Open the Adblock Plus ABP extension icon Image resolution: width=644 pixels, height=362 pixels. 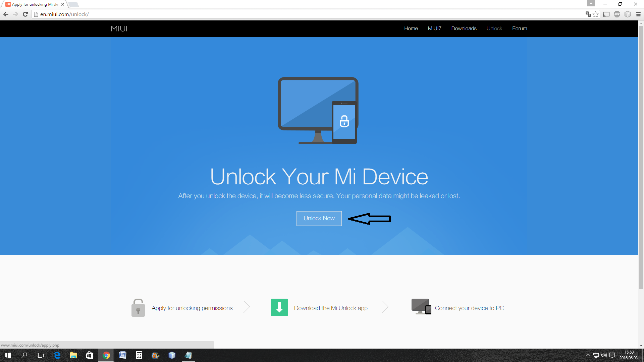point(617,14)
